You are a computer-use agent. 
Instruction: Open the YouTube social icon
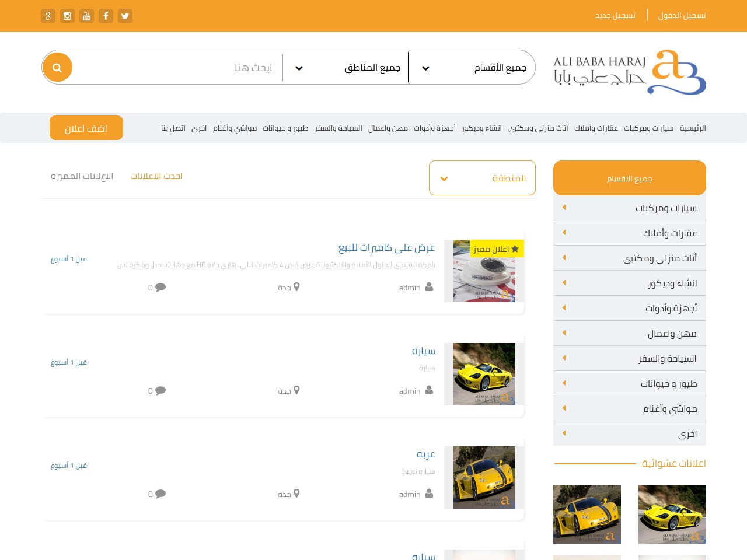(86, 16)
